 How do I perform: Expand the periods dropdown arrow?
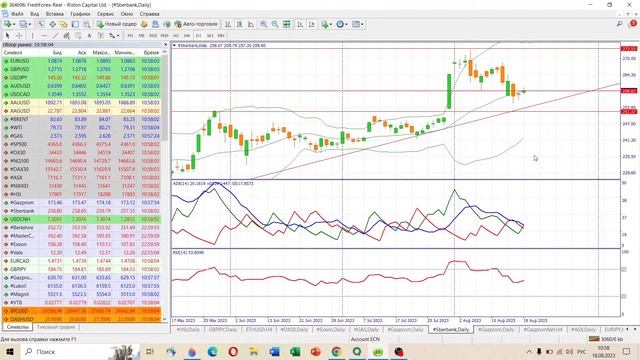tap(346, 24)
